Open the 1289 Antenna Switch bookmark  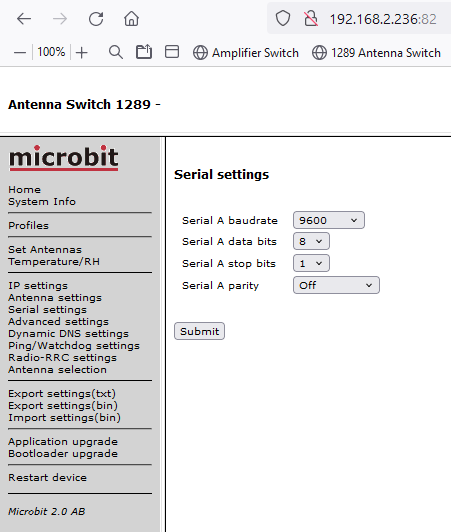(x=376, y=53)
